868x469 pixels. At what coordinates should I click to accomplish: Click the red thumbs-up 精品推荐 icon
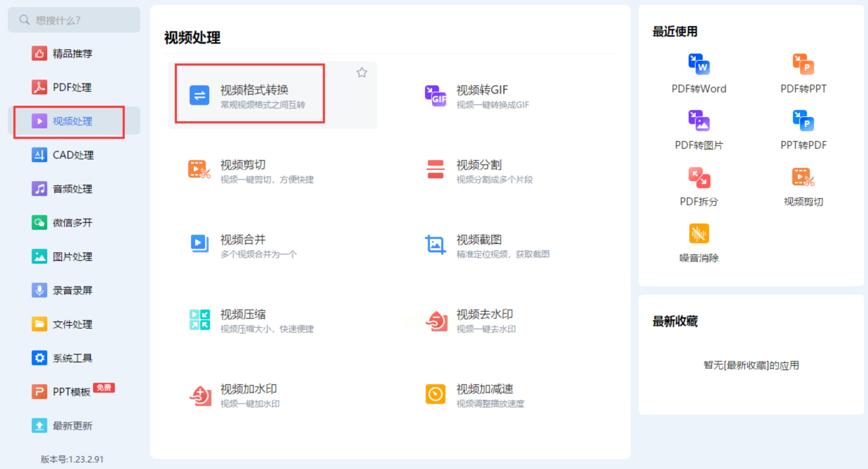tap(39, 54)
